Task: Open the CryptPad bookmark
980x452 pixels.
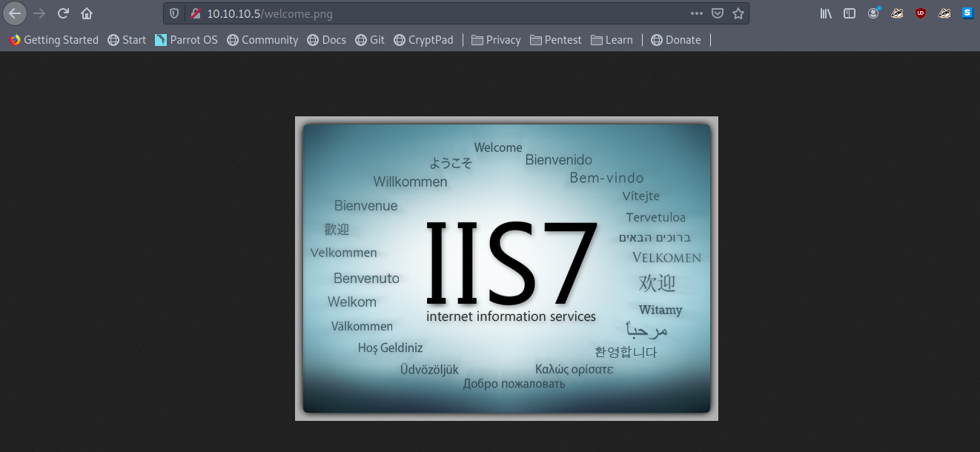Action: 423,40
